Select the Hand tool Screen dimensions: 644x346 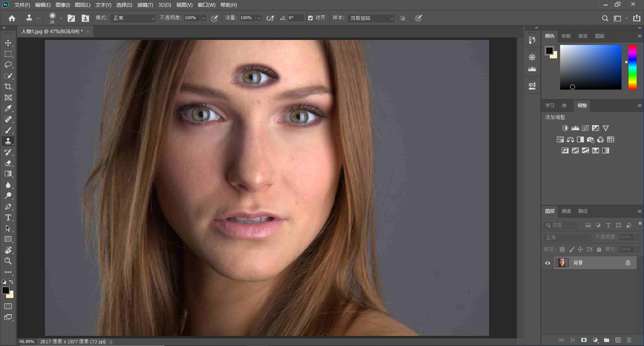pyautogui.click(x=8, y=250)
